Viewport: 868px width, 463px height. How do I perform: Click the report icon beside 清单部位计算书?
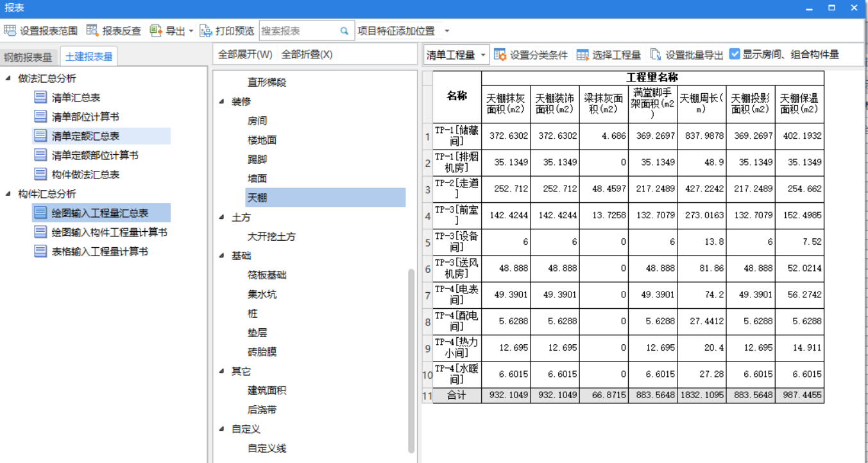tap(40, 117)
